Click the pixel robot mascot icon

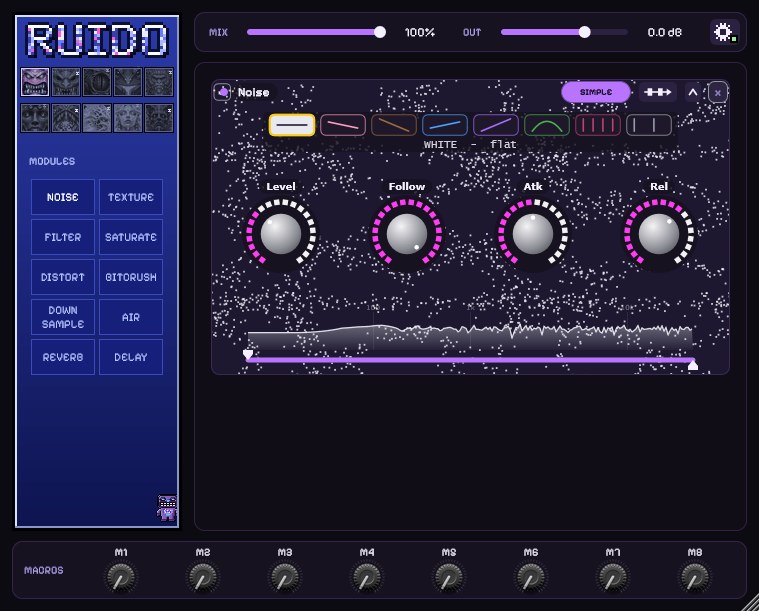point(167,508)
